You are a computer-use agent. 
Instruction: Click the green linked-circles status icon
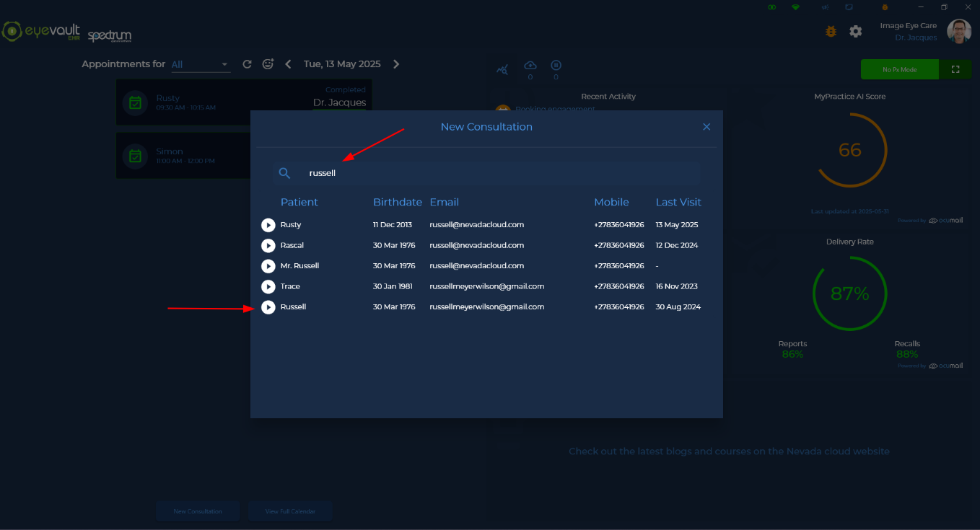click(772, 7)
